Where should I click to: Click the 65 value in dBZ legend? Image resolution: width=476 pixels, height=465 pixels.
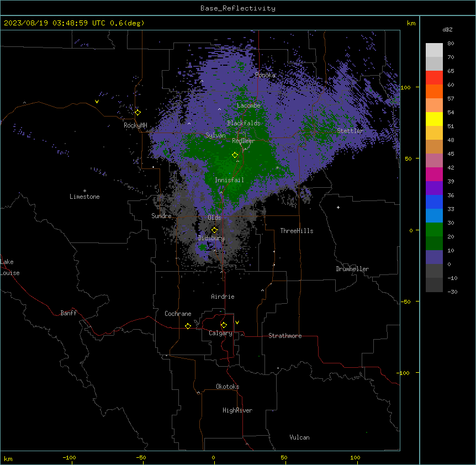pos(451,71)
